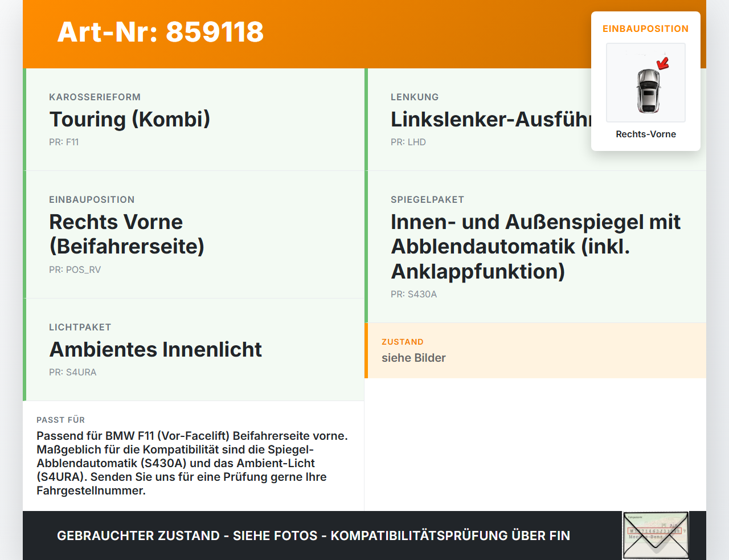Screen dimensions: 729x560
Task: Click the PR: S430A code
Action: [413, 294]
